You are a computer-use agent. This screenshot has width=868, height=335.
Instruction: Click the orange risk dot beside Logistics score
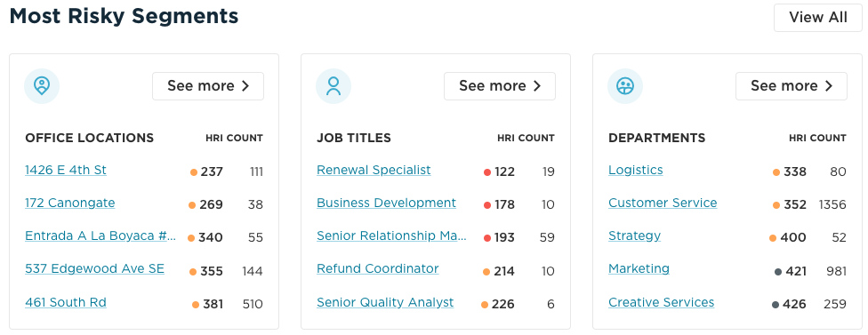(776, 172)
